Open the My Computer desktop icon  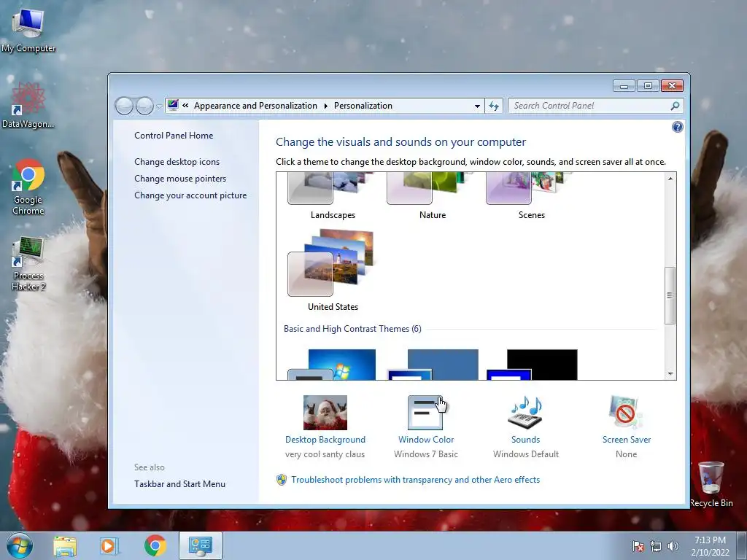pyautogui.click(x=28, y=31)
